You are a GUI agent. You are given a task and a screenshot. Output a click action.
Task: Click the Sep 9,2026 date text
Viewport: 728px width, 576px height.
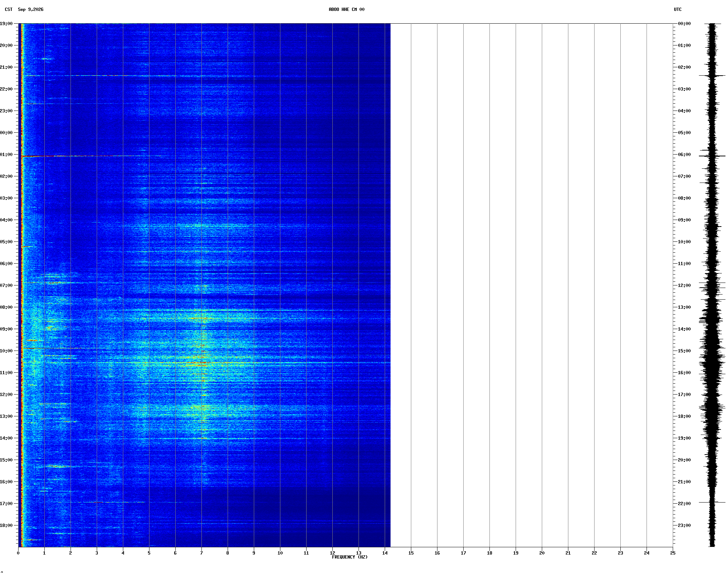coord(31,9)
